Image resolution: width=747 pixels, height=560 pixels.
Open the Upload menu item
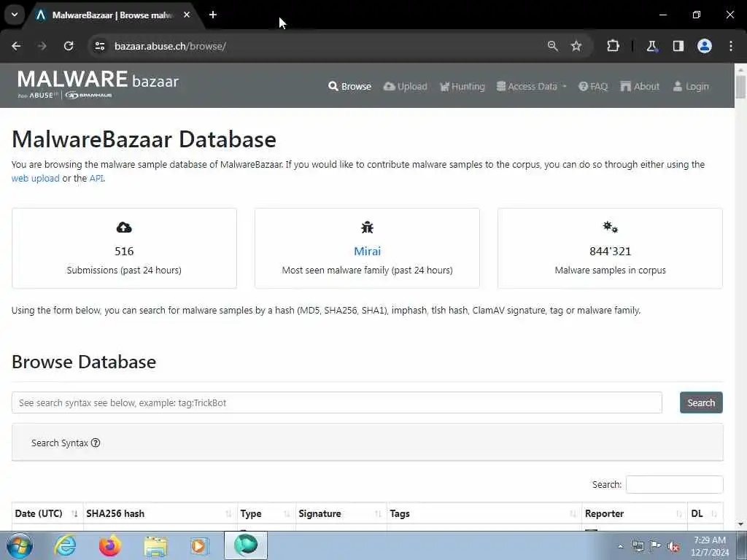(406, 86)
